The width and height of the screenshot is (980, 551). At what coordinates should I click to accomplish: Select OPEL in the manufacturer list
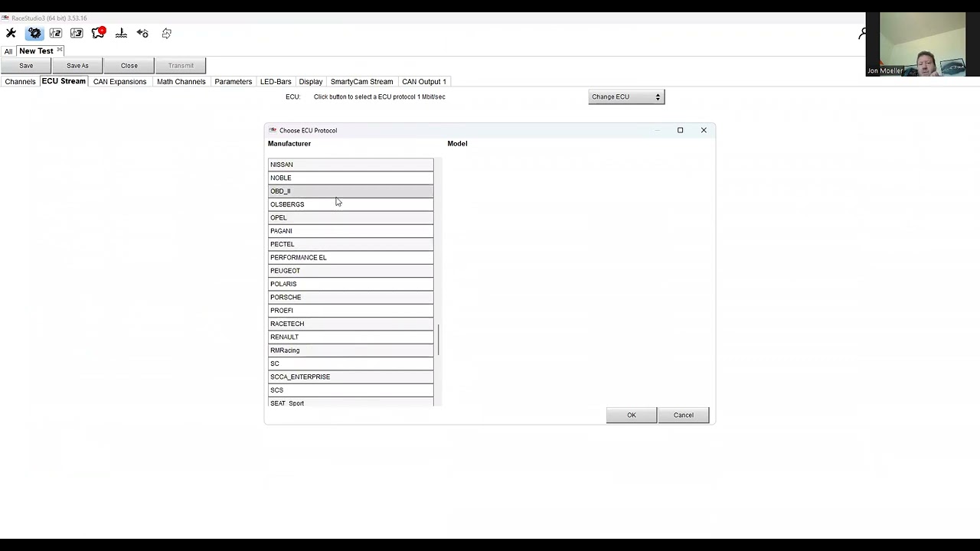point(351,217)
